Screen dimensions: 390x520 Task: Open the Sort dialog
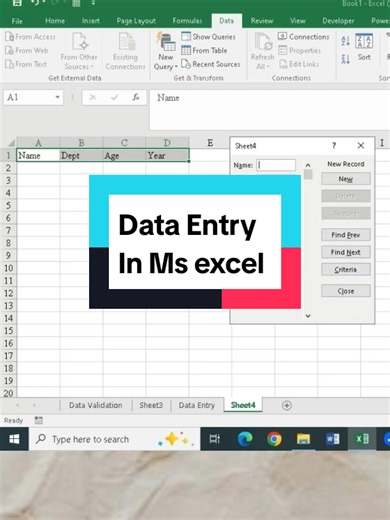pyautogui.click(x=364, y=47)
